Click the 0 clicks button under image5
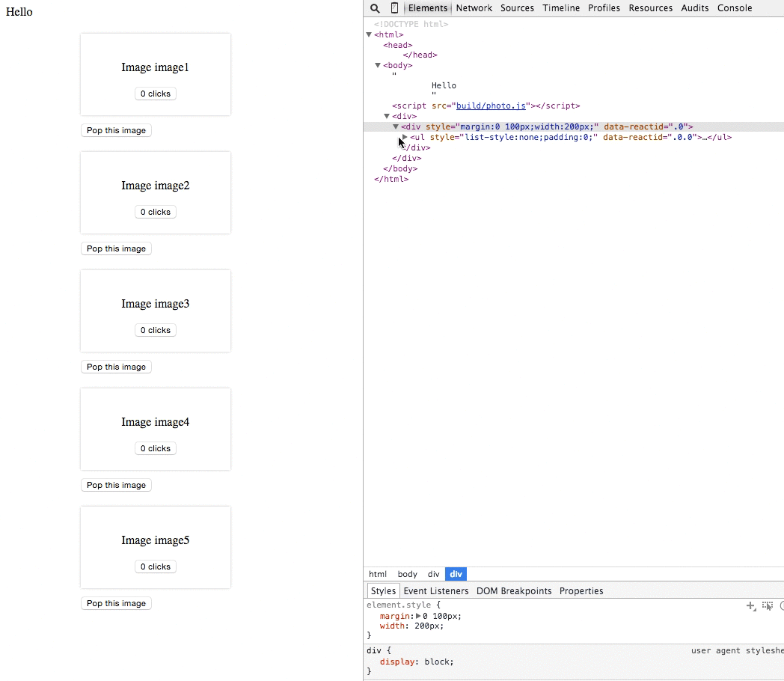Image resolution: width=784 pixels, height=681 pixels. (x=156, y=567)
